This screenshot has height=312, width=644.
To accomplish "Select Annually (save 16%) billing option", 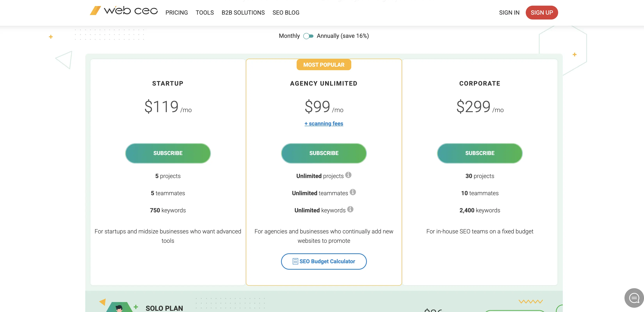I will coord(343,36).
